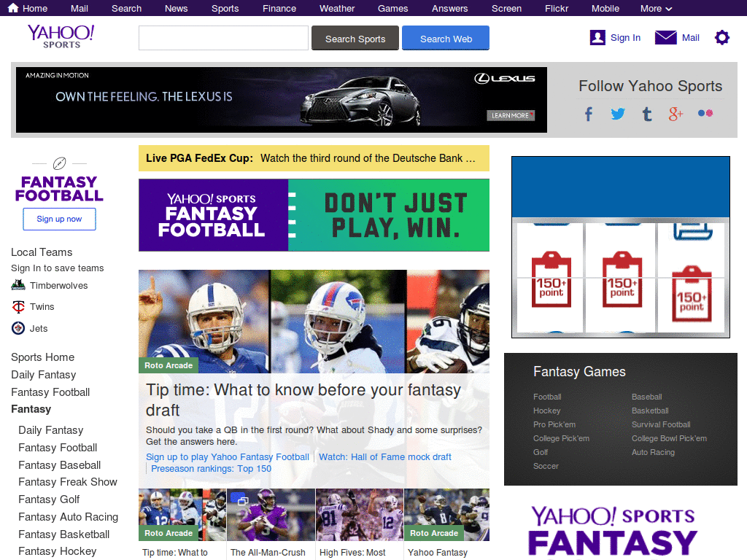Click the Twins team logo
Screen dimensions: 747x560
(18, 307)
